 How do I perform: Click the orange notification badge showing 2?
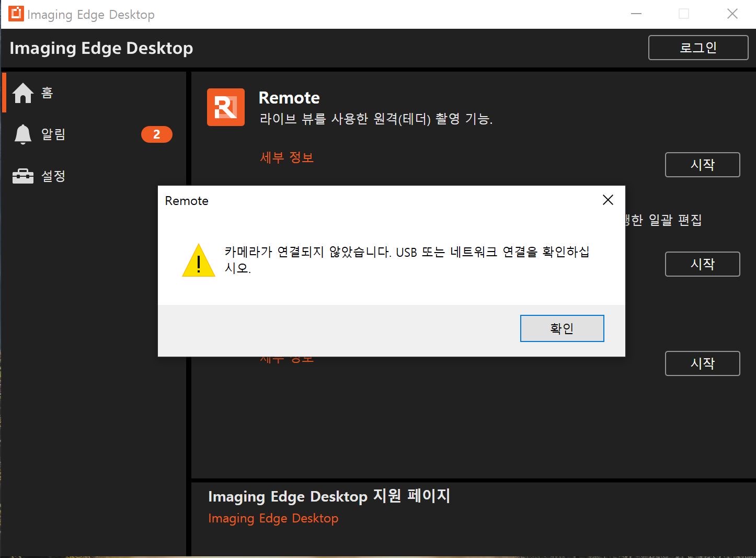pyautogui.click(x=157, y=134)
